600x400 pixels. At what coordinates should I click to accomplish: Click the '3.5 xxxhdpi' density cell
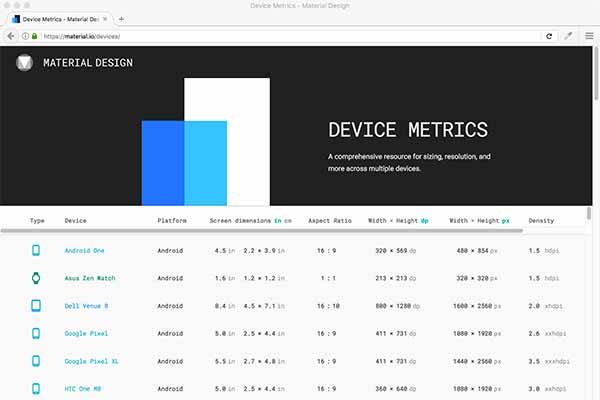click(x=549, y=361)
